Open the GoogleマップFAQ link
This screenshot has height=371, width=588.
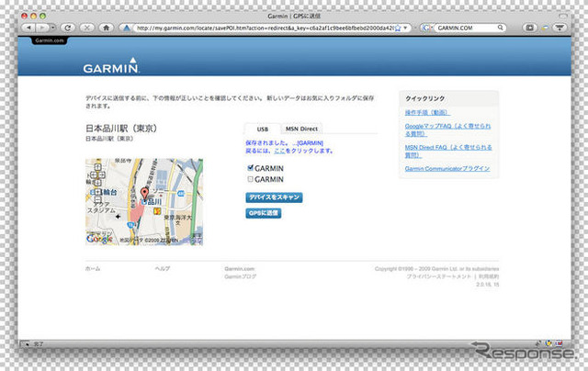(447, 129)
